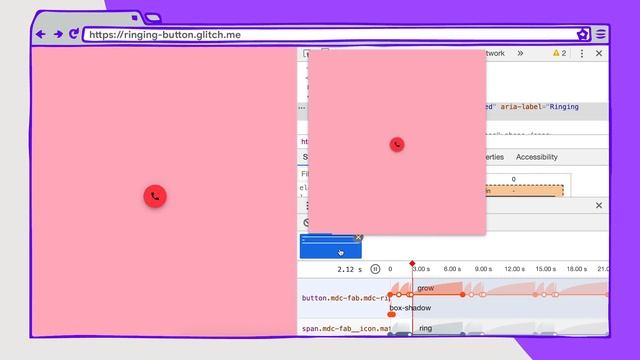Remove the animation group thumbnail with its X
This screenshot has width=640, height=360.
[358, 237]
